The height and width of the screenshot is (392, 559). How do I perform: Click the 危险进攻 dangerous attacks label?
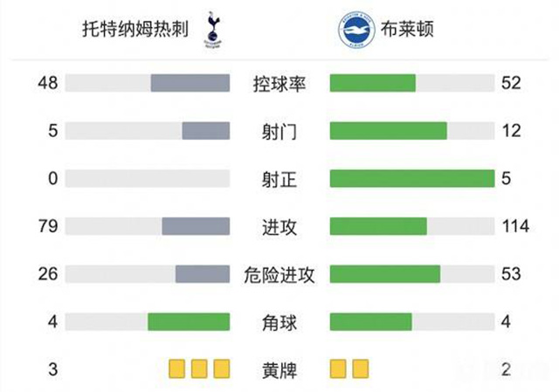pyautogui.click(x=279, y=274)
